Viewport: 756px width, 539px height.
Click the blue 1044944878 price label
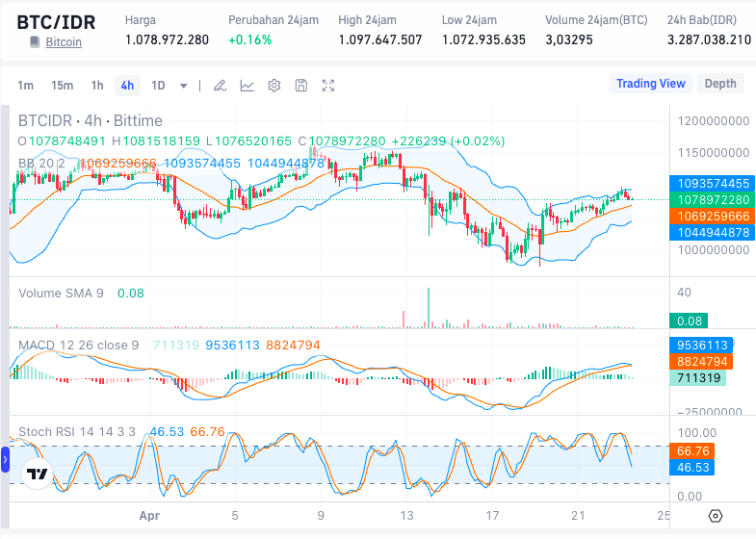pos(713,233)
